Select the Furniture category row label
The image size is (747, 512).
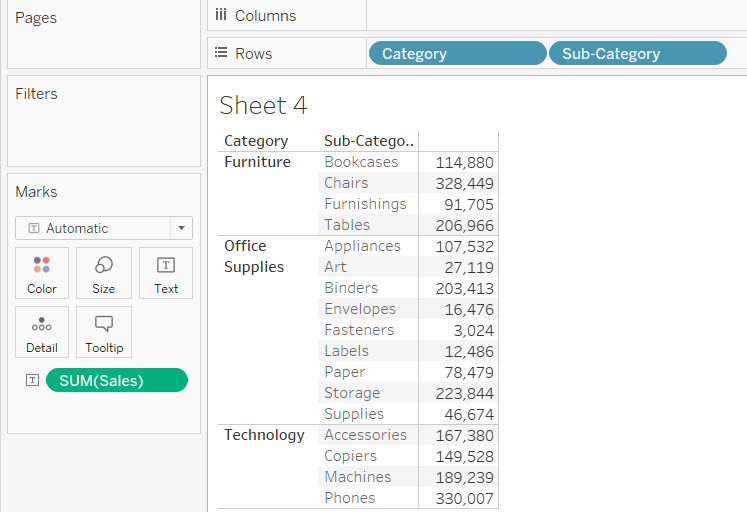tap(257, 162)
